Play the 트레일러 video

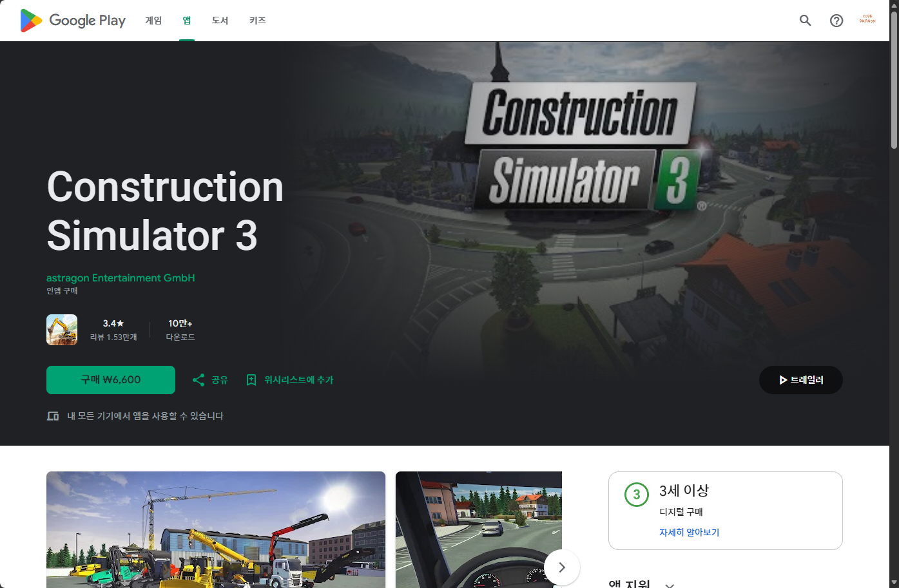pos(801,380)
